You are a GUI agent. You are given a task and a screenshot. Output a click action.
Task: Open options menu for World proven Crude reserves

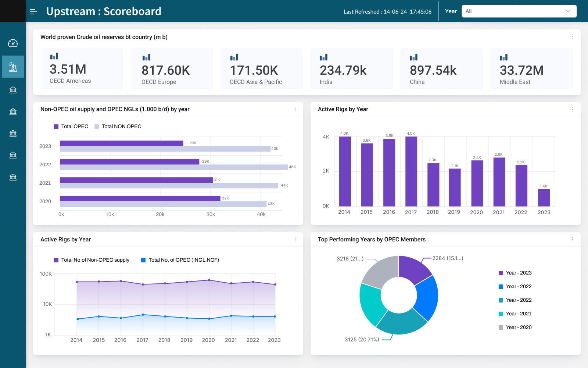[x=572, y=37]
